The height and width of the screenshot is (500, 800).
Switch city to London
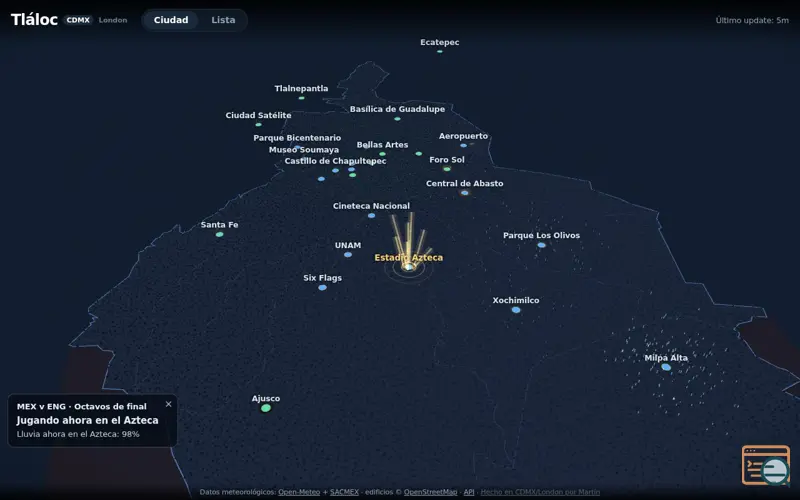coord(113,20)
